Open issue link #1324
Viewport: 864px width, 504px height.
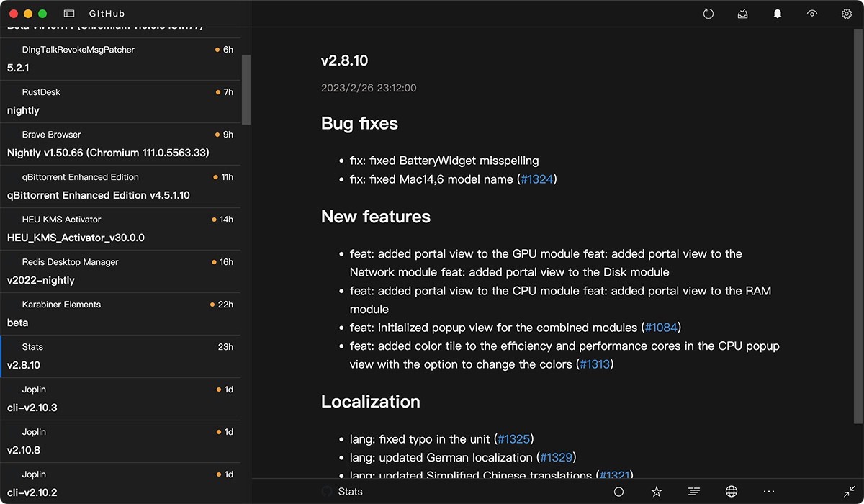[x=536, y=179]
